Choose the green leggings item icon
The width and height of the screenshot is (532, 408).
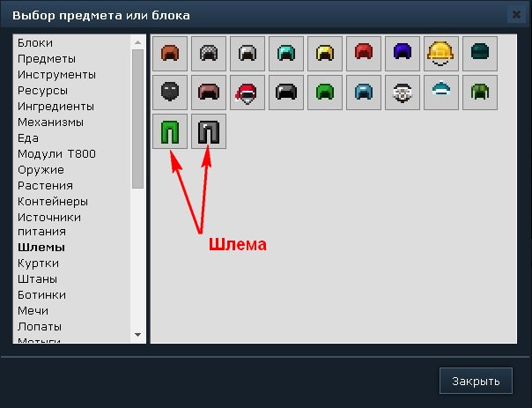(170, 131)
